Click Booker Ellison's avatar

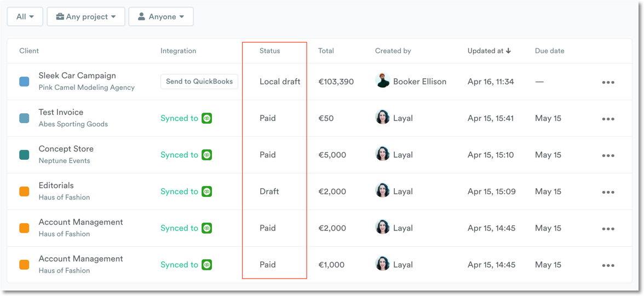[x=382, y=81]
